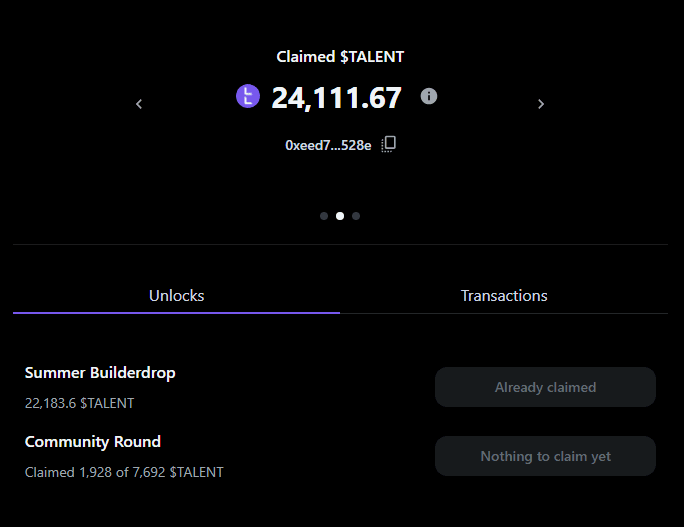Select the highlighted middle carousel dot
The width and height of the screenshot is (684, 527).
tap(340, 215)
